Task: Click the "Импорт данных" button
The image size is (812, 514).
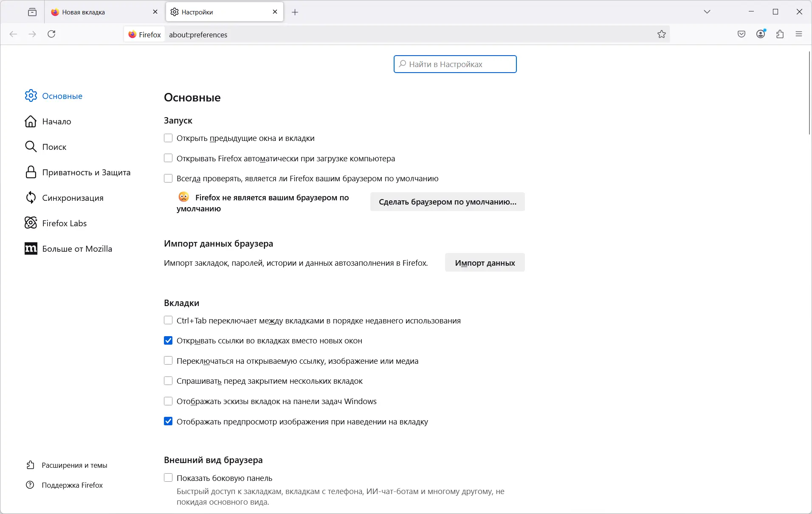Action: coord(485,263)
